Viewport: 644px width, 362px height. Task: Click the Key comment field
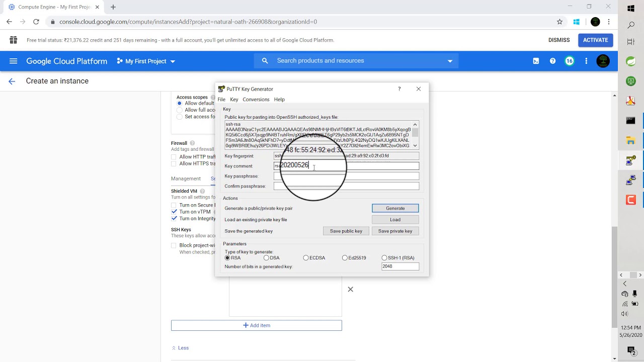346,166
